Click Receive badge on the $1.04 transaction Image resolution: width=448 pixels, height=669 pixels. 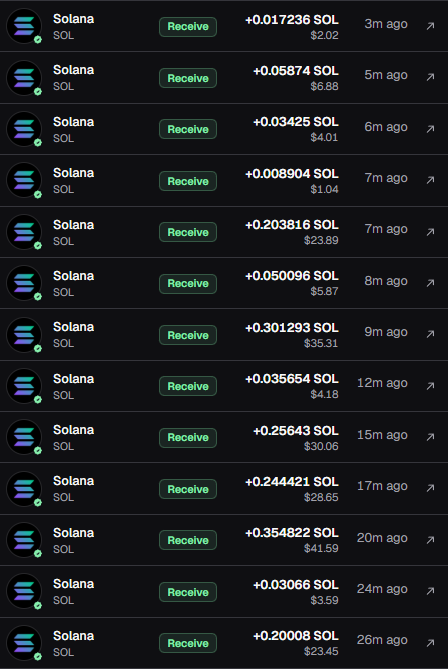click(188, 181)
